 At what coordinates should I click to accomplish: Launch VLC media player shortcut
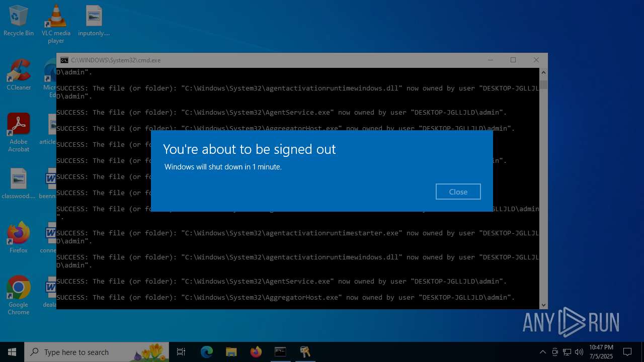click(56, 24)
